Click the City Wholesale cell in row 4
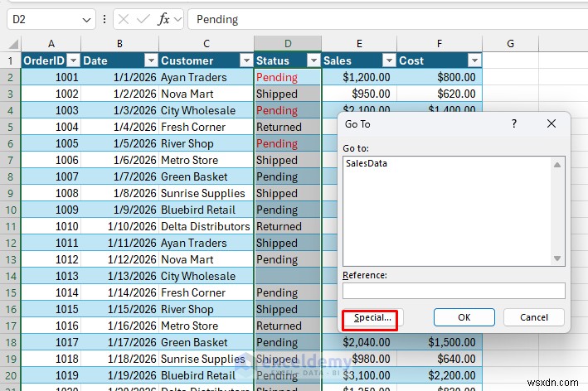This screenshot has width=588, height=391. 207,110
